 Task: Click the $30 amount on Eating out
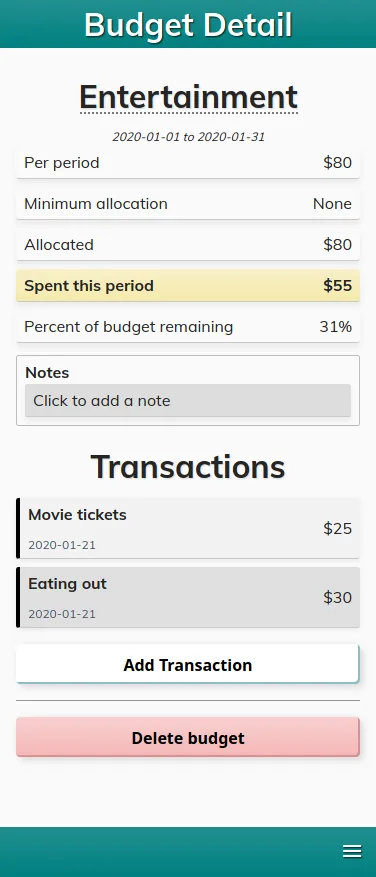coord(337,597)
